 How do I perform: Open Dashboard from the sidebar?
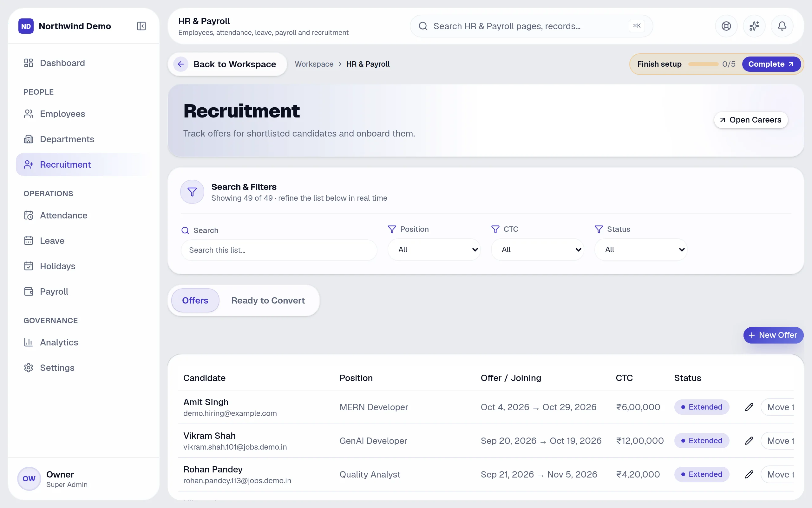pos(83,63)
